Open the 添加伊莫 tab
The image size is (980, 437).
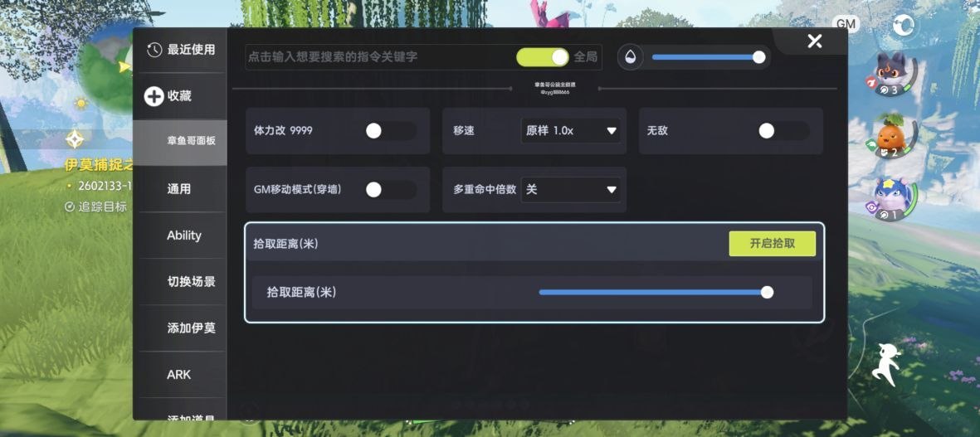180,328
